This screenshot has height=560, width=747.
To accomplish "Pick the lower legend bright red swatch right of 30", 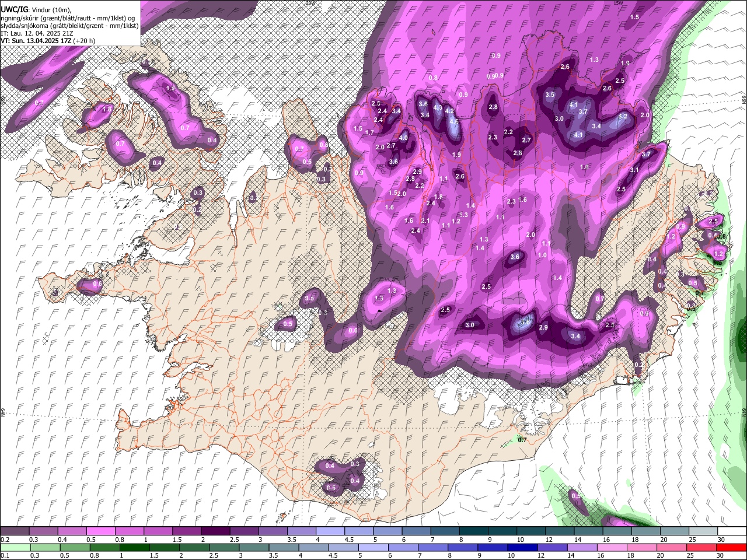I will 731,548.
